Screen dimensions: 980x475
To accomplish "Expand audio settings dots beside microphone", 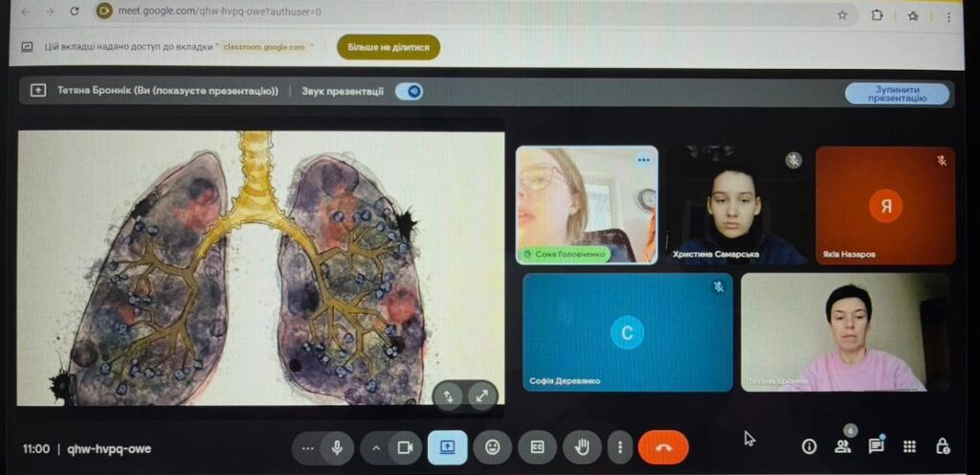I will coord(307,447).
